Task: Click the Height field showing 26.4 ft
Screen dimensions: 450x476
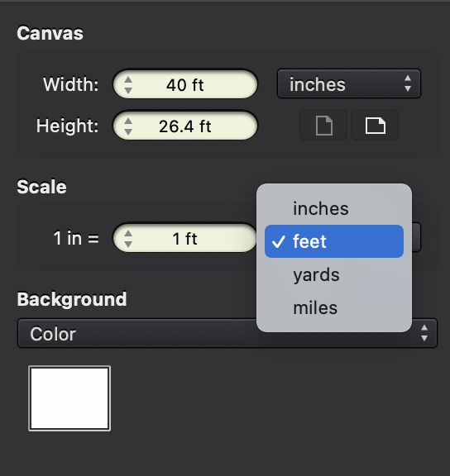Action: click(x=185, y=126)
